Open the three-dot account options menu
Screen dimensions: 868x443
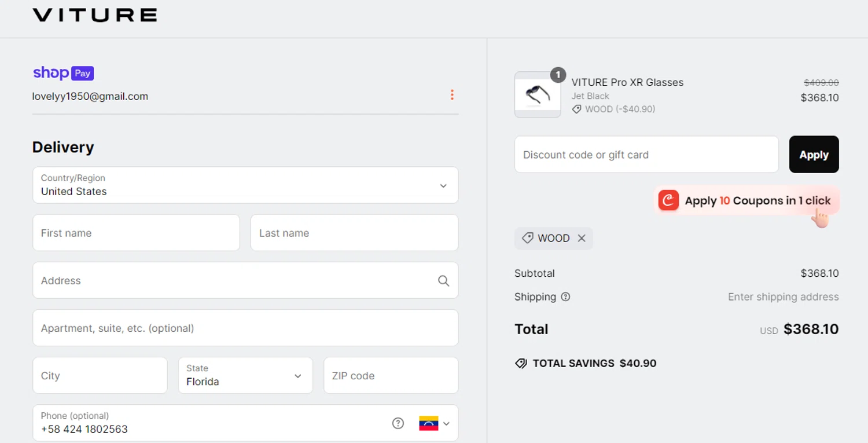point(452,95)
